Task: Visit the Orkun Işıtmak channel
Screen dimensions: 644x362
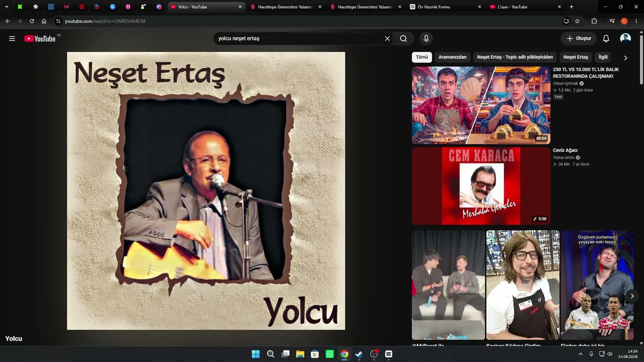Action: point(566,83)
